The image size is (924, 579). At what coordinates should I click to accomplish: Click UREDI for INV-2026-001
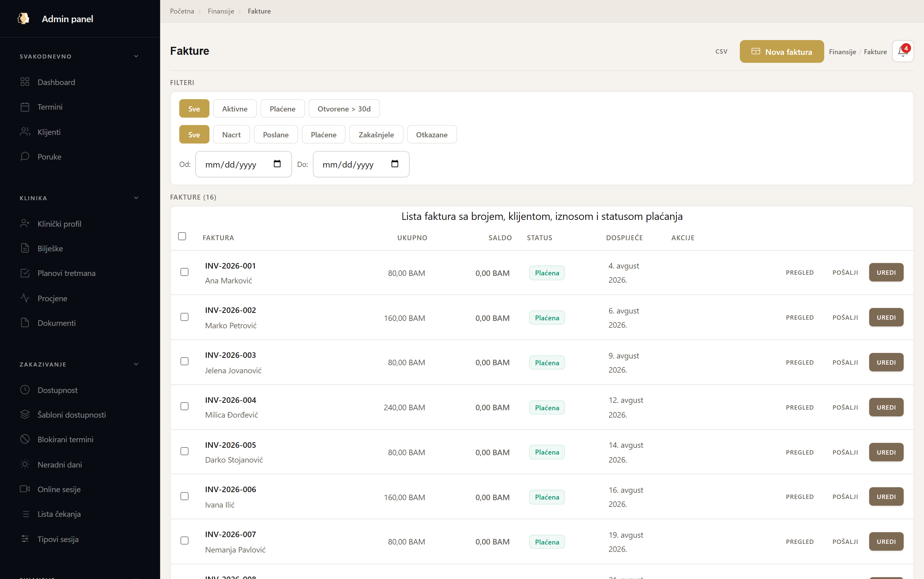[886, 272]
